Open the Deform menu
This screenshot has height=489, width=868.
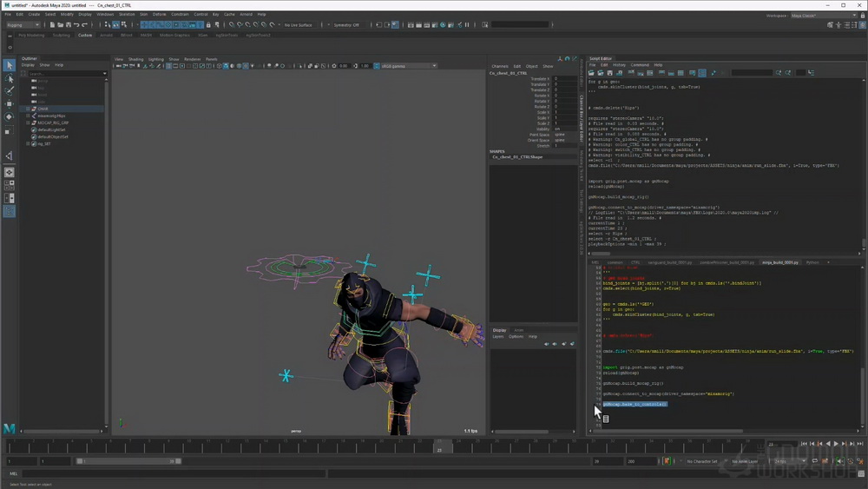(160, 15)
